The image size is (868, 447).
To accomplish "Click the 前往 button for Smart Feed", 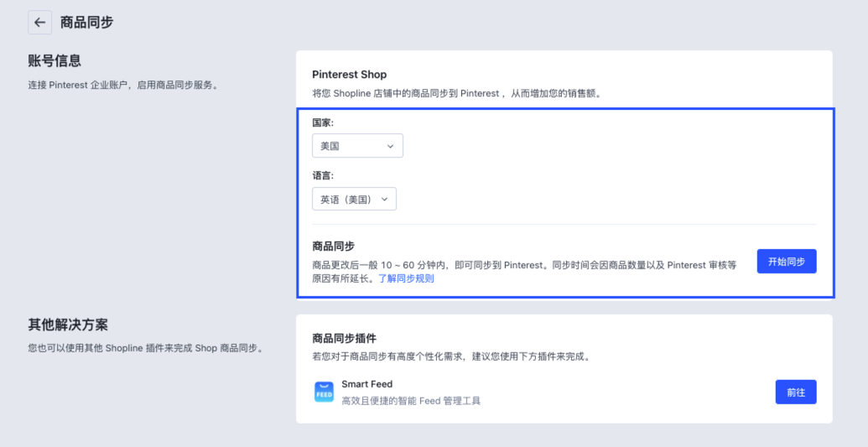I will click(796, 392).
